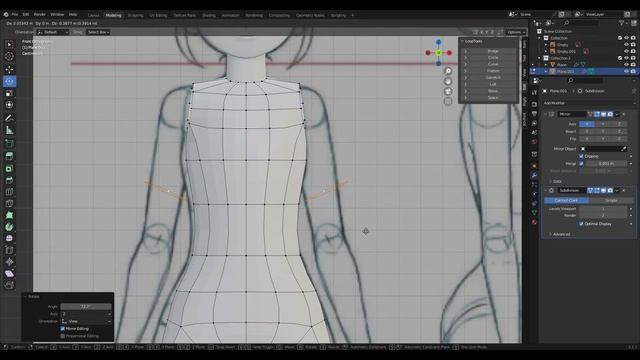Image resolution: width=640 pixels, height=360 pixels.
Task: Select the Add Cube tool
Action: (9, 143)
